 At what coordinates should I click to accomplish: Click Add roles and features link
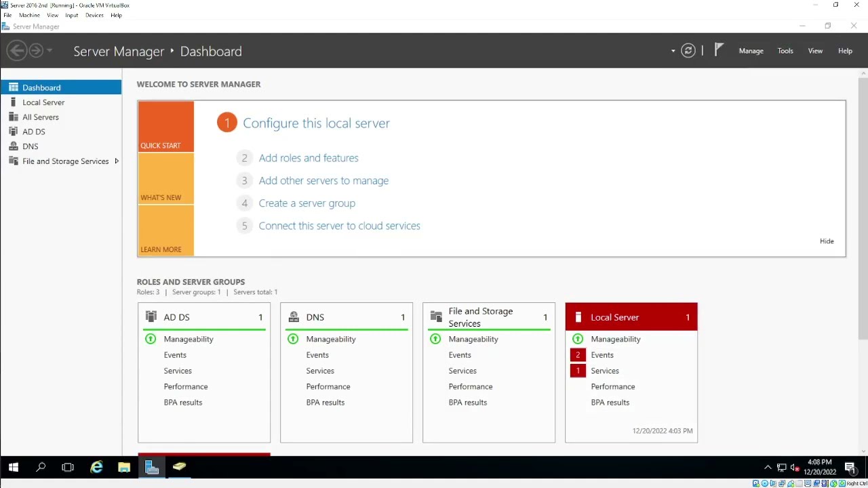(x=309, y=158)
